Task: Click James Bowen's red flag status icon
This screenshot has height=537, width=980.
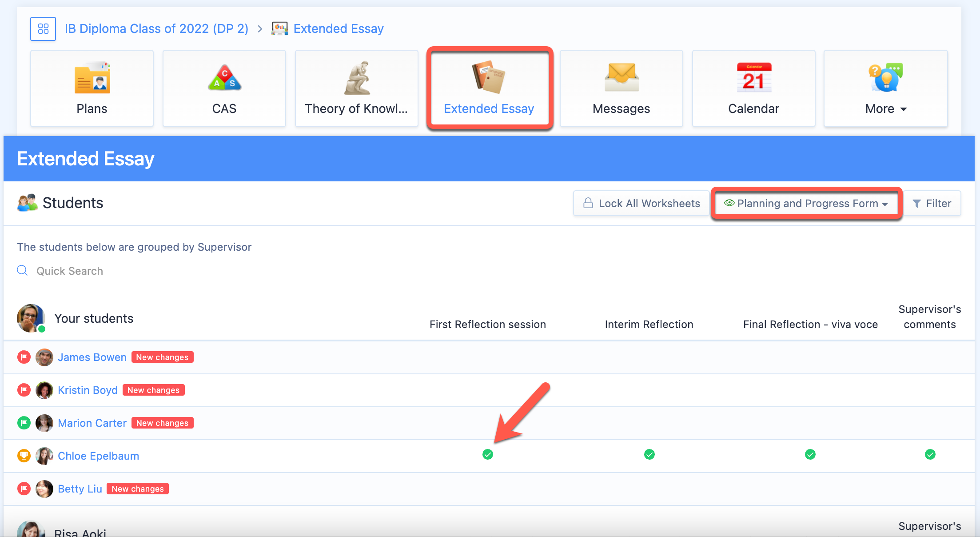Action: point(24,357)
